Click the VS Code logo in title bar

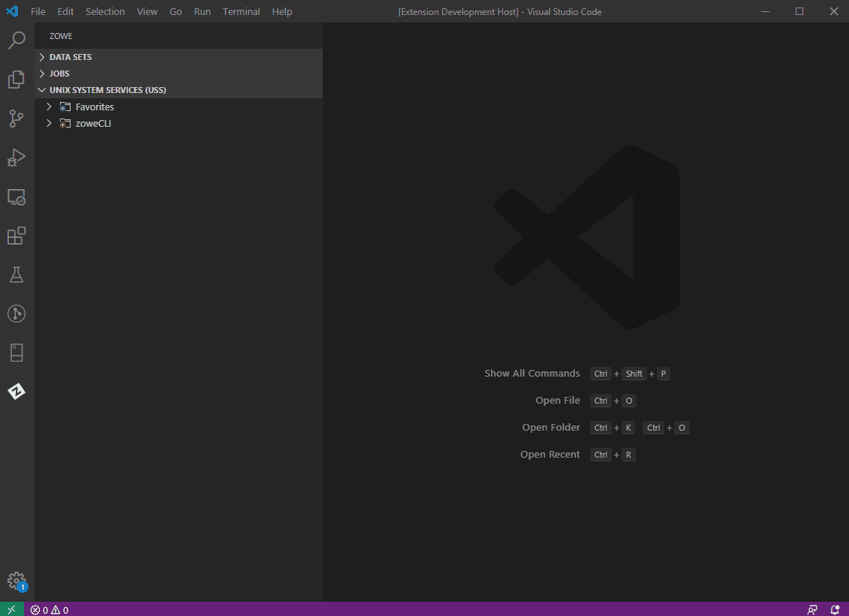[12, 11]
